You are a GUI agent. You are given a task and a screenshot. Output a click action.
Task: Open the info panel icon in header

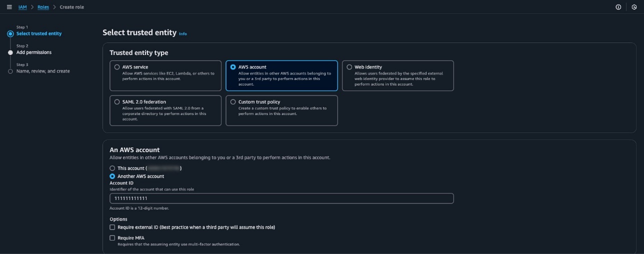point(618,7)
